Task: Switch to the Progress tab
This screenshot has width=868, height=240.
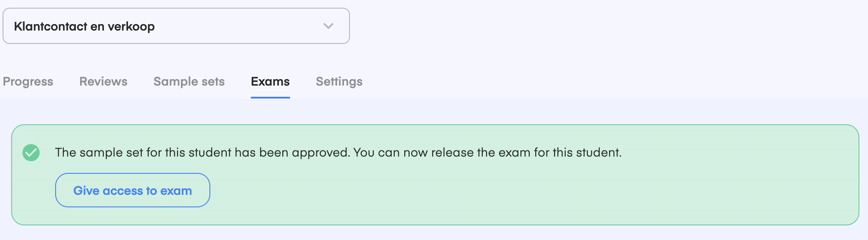Action: click(28, 81)
